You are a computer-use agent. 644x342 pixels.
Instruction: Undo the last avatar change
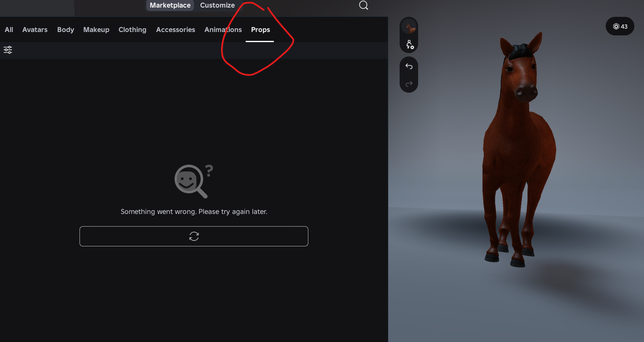click(409, 66)
